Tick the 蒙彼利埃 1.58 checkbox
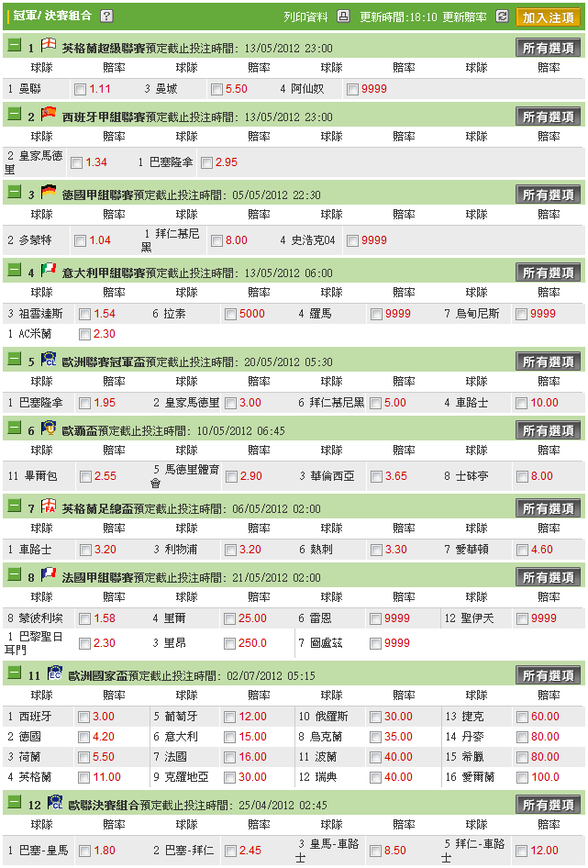Viewport: 588px width, 868px height. click(x=84, y=619)
